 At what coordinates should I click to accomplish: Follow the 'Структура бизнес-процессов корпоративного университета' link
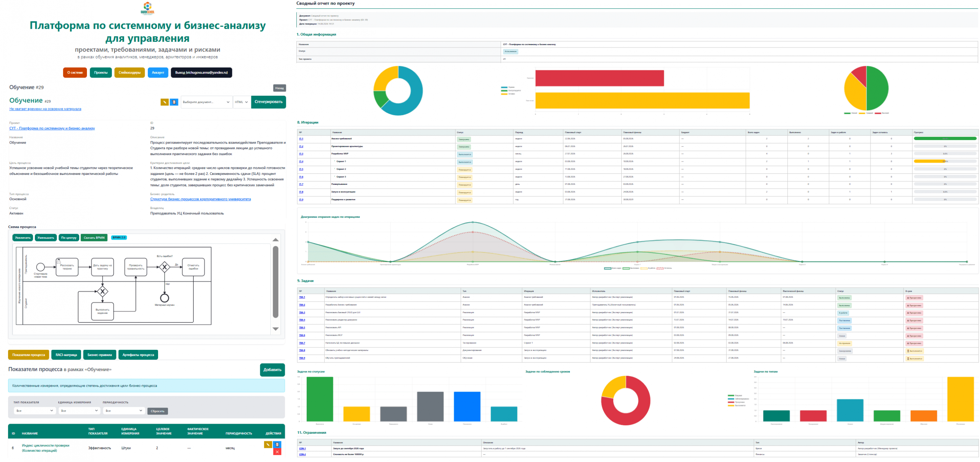pos(200,199)
